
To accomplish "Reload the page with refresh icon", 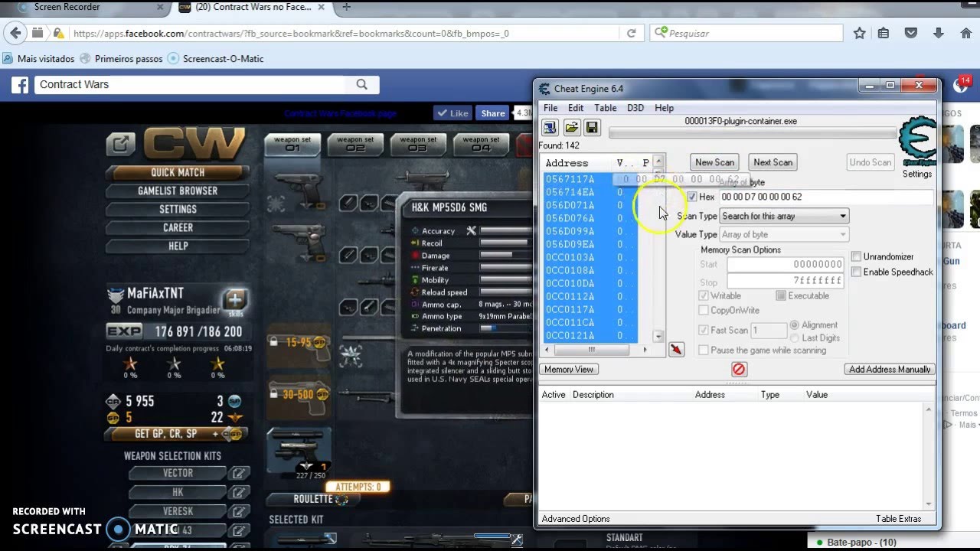I will pos(632,34).
